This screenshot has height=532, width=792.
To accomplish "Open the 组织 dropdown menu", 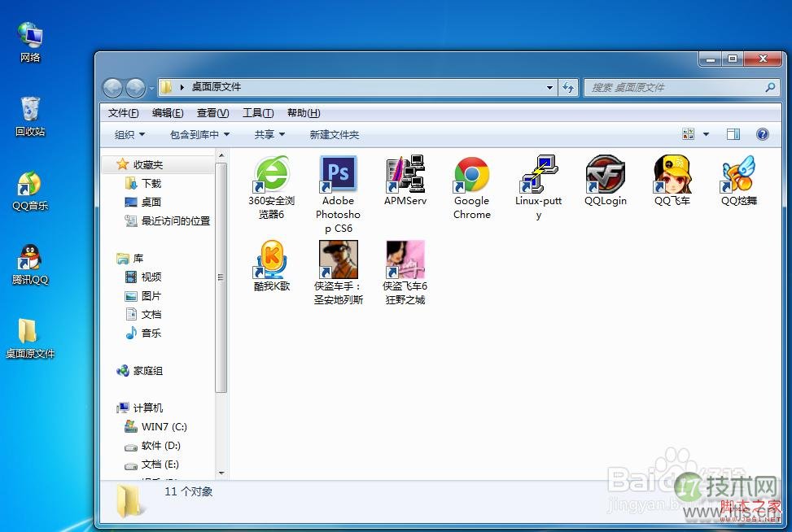I will [x=129, y=135].
